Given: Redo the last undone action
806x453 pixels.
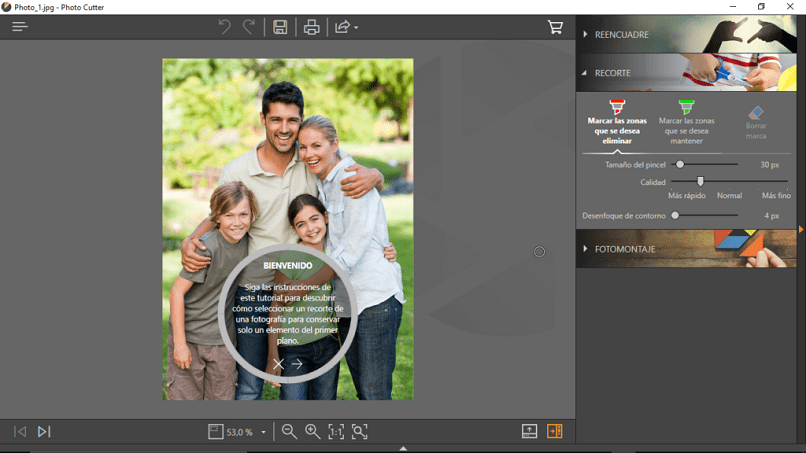Looking at the screenshot, I should (249, 27).
